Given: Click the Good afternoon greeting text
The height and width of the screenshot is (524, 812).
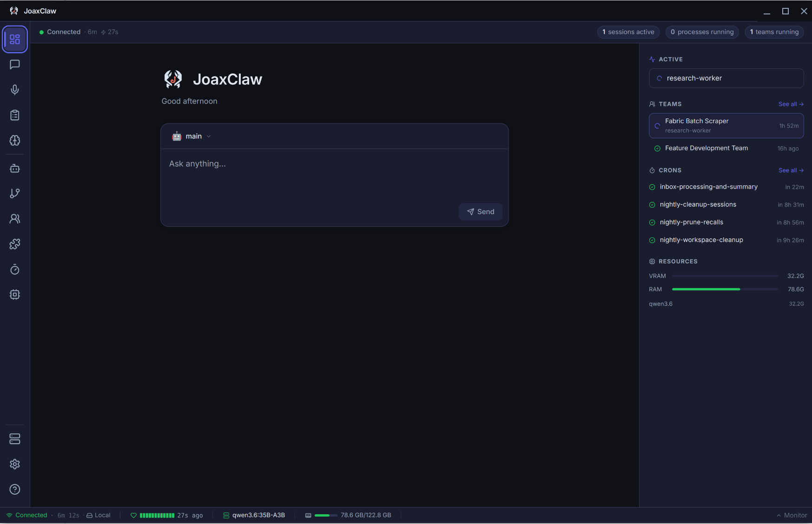Looking at the screenshot, I should tap(189, 101).
